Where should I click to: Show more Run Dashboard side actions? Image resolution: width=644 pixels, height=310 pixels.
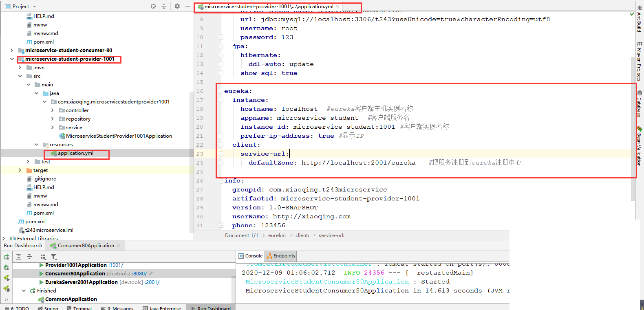6,299
